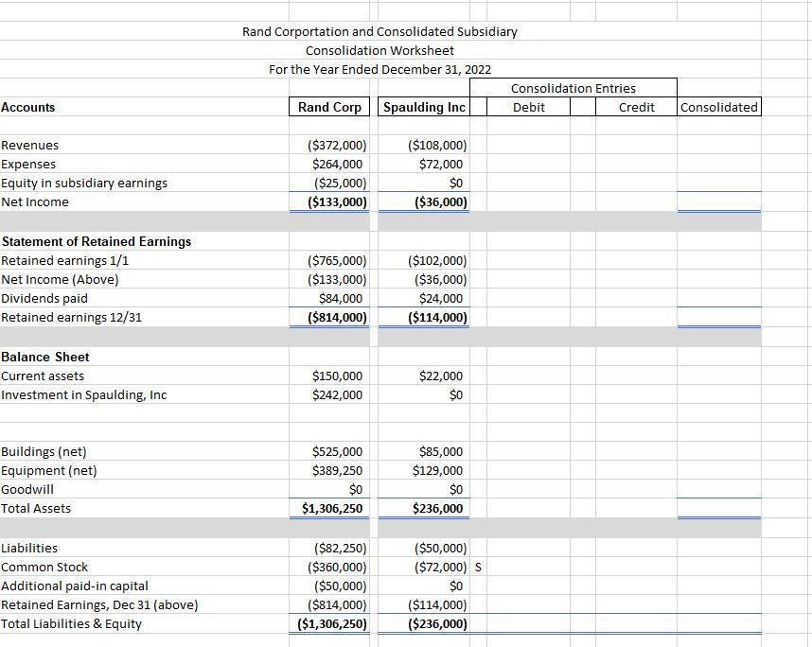Click the Equity in subsidiary earnings label
The height and width of the screenshot is (647, 812).
[84, 184]
